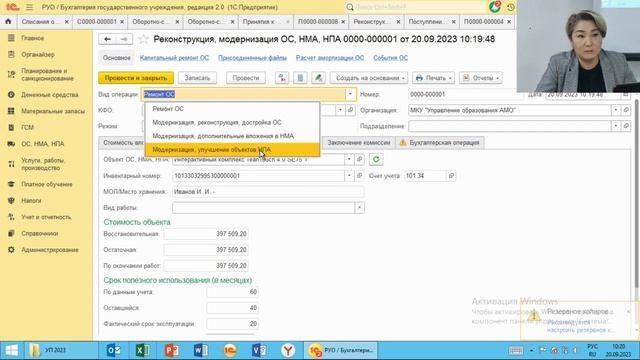Open Главное section in sidebar
The height and width of the screenshot is (360, 640).
[x=33, y=38]
